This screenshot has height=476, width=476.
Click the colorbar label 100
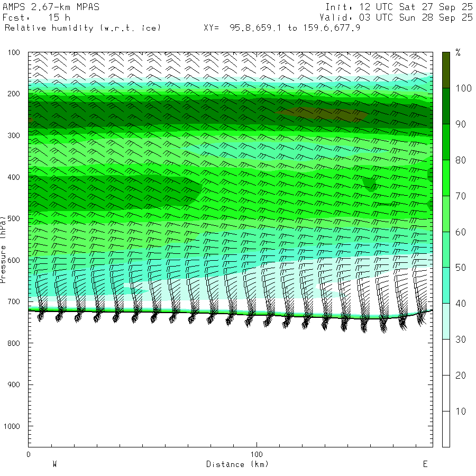[x=463, y=88]
